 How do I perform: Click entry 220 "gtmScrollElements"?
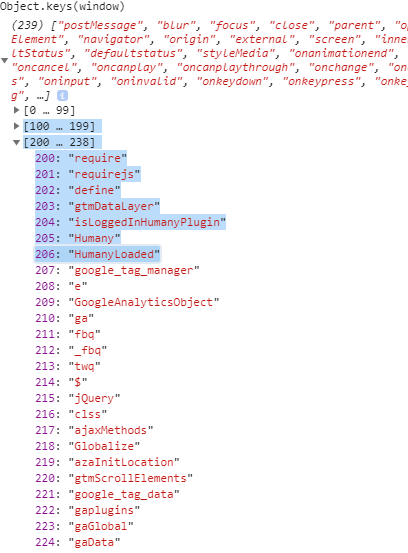point(114,478)
